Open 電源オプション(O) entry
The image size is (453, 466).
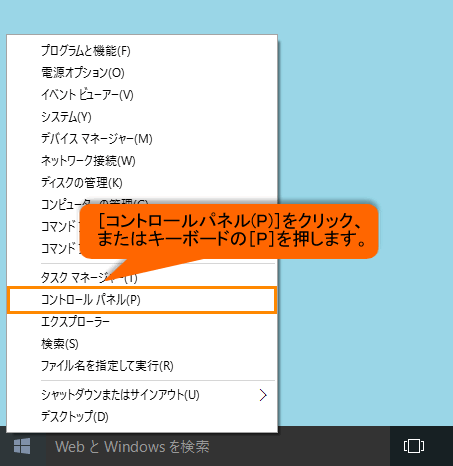click(x=142, y=73)
